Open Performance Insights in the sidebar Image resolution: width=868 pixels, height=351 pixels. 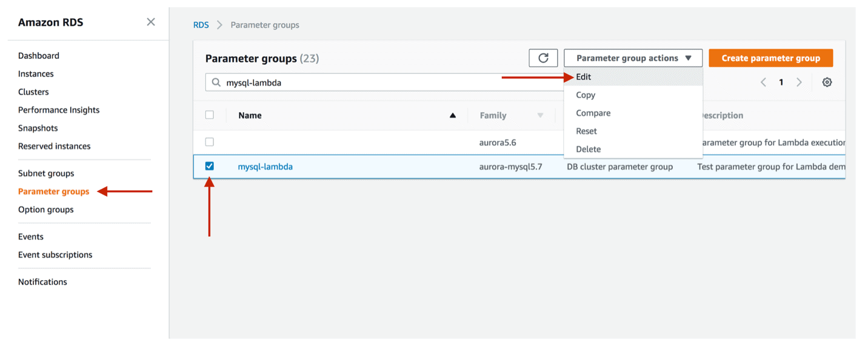coord(59,110)
